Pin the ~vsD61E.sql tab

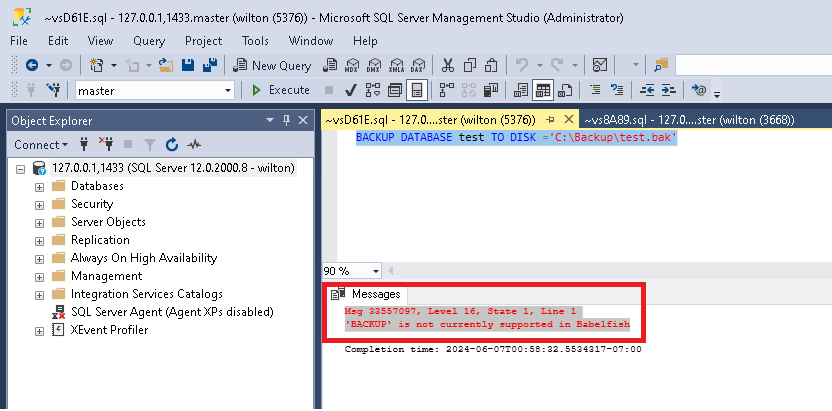[550, 120]
